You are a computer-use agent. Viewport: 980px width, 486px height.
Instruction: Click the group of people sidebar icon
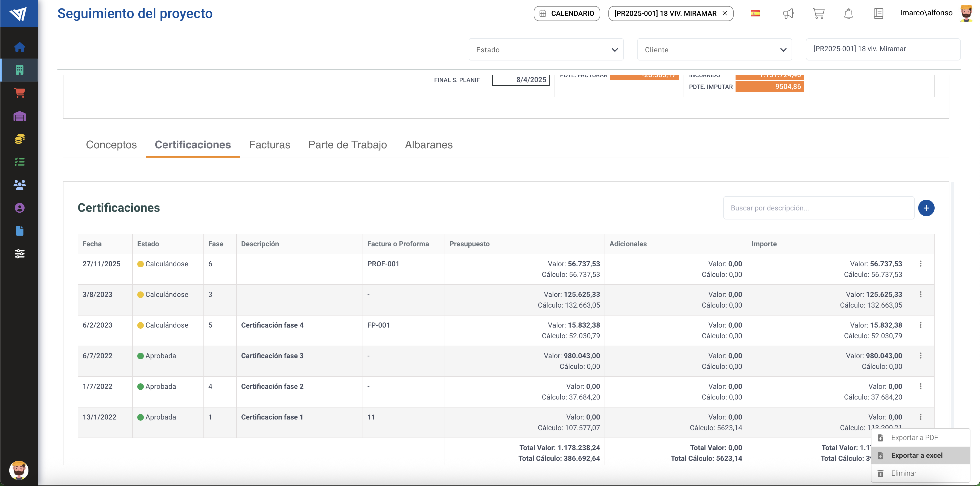pos(19,185)
